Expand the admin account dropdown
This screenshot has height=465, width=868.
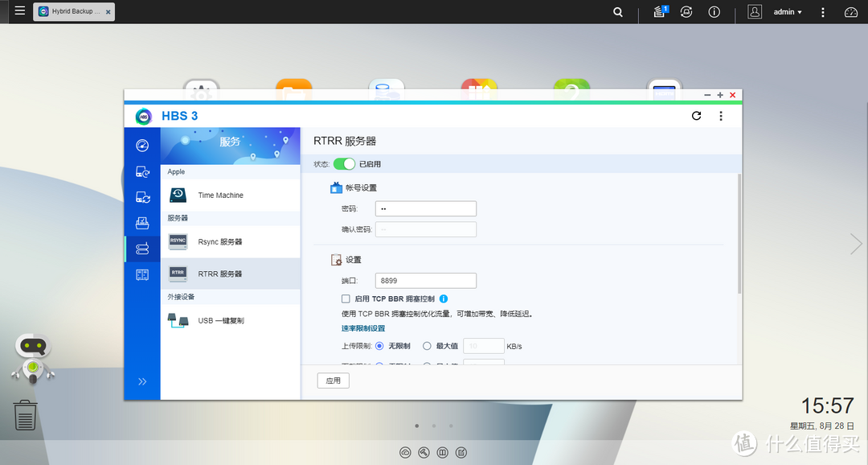click(787, 11)
